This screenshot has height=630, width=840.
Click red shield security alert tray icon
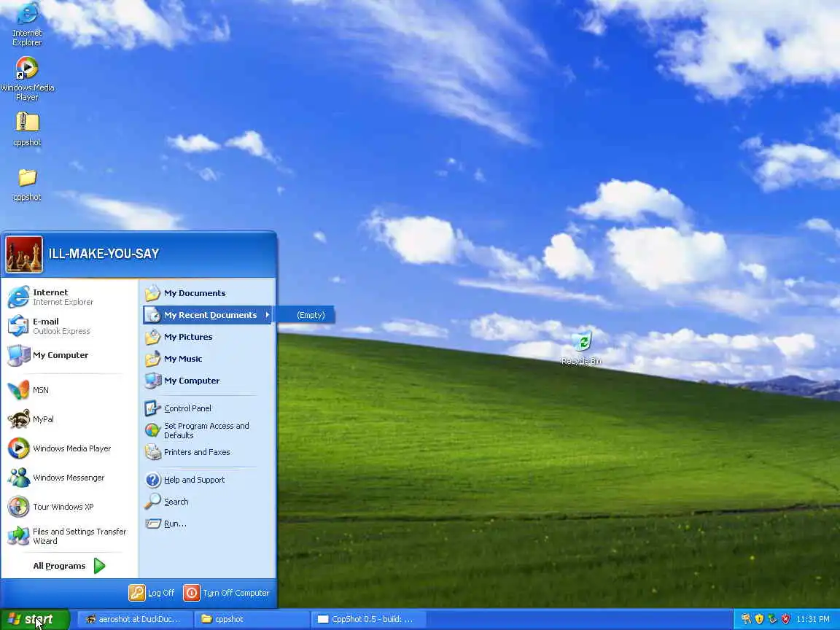pos(785,619)
